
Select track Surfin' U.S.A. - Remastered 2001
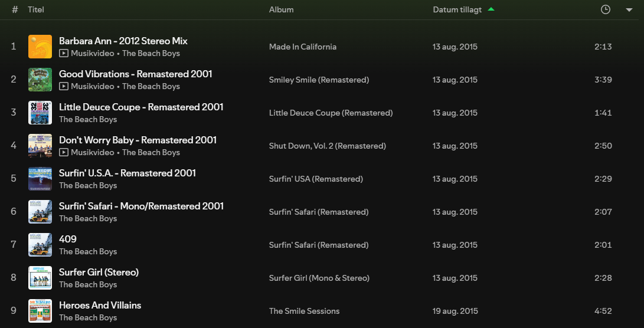[128, 173]
